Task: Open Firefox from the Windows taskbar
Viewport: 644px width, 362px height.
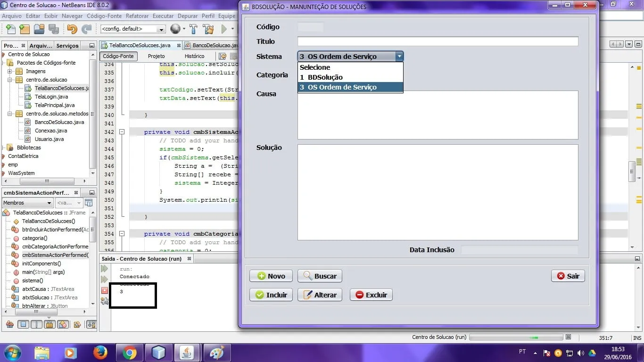Action: pyautogui.click(x=100, y=353)
